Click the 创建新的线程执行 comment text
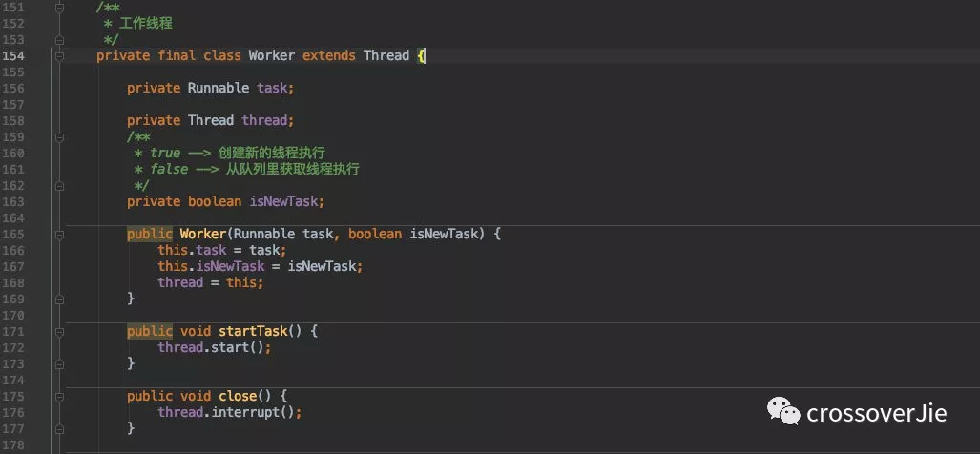This screenshot has width=980, height=454. pos(272,153)
